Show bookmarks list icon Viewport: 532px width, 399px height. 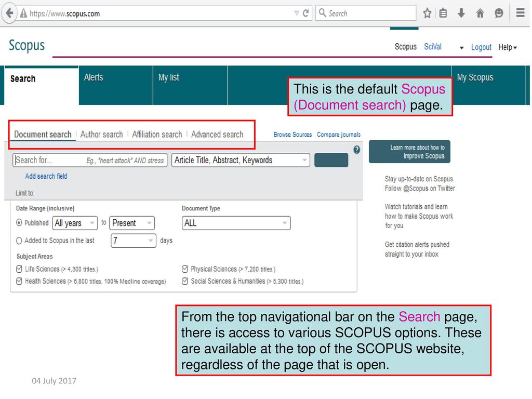(443, 13)
